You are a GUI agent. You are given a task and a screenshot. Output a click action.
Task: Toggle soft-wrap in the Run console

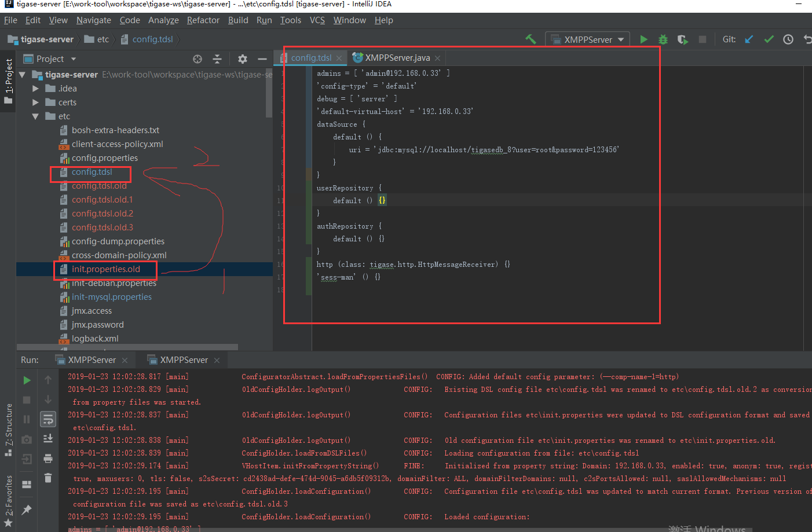click(48, 419)
